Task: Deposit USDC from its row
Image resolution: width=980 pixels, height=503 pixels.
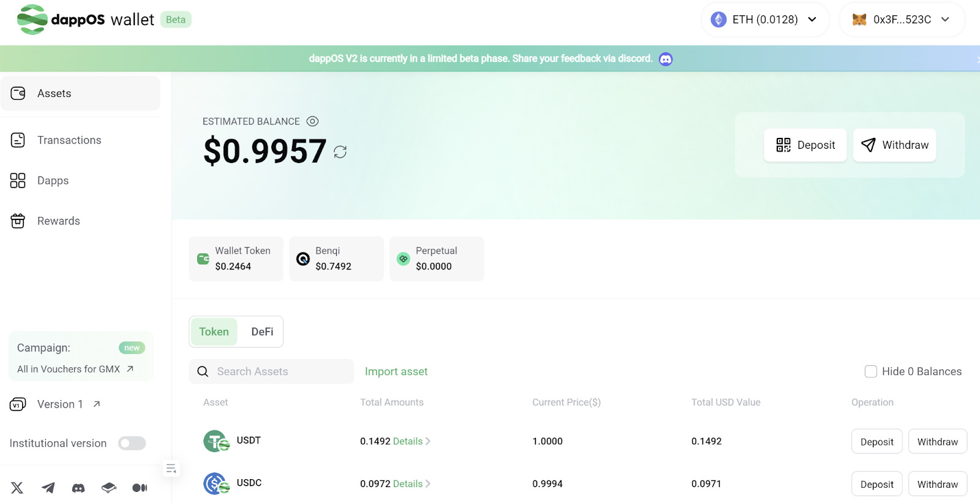Action: click(x=877, y=483)
